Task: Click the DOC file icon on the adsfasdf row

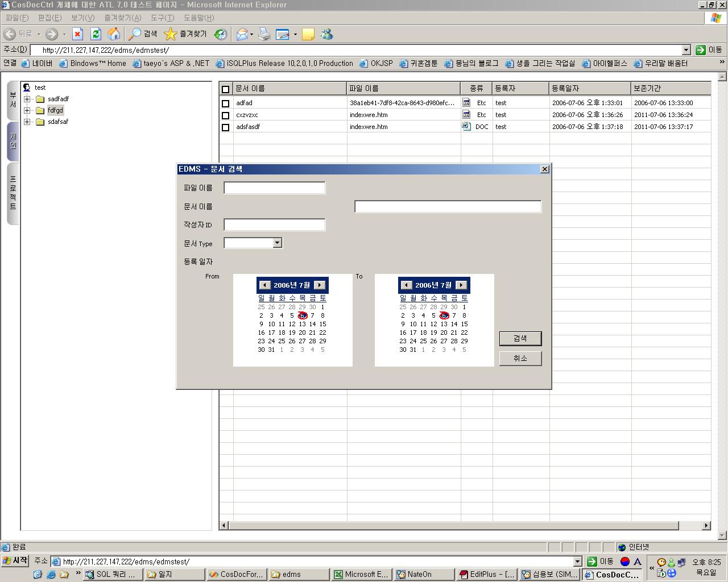Action: click(x=466, y=126)
